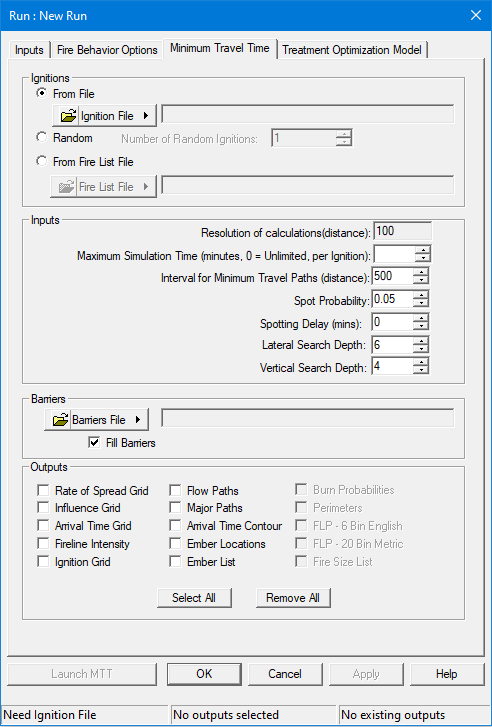Screen dimensions: 492x727
Task: Select the Minimum Travel Time tab
Action: point(220,48)
